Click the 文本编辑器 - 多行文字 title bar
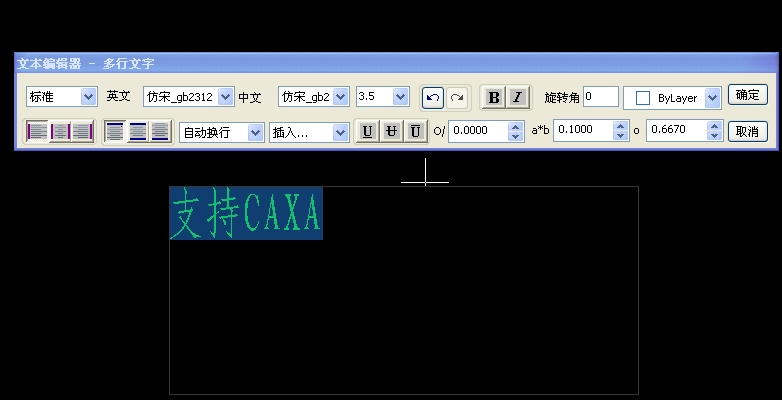 pos(396,63)
